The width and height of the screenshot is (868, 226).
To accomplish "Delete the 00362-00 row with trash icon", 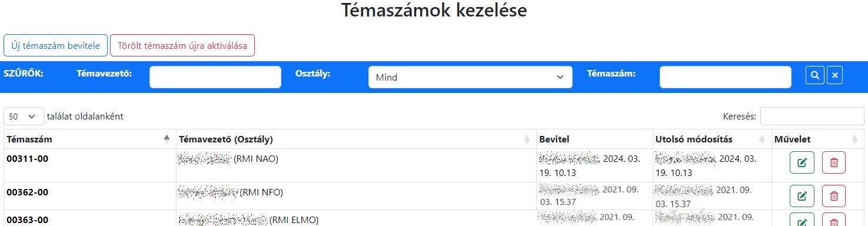I will coord(833,196).
